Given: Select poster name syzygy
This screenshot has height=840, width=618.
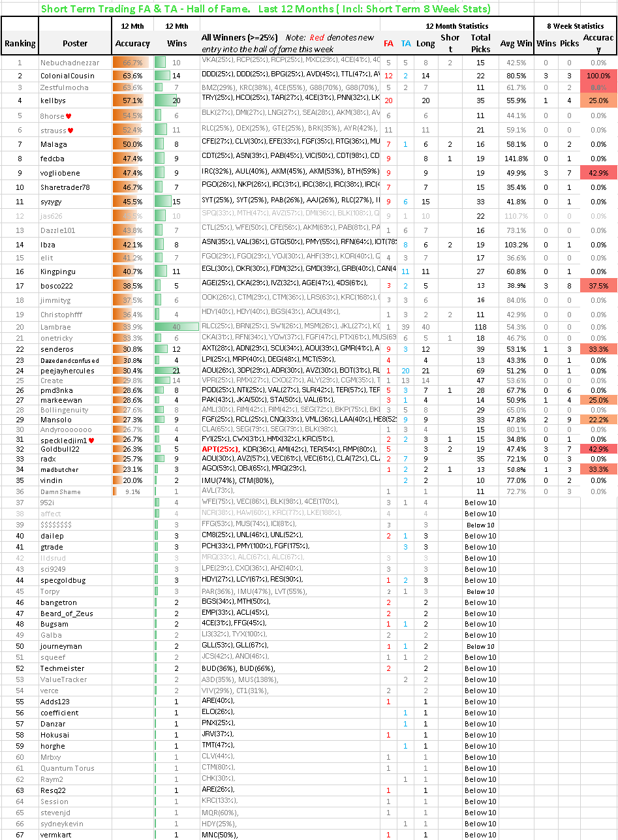Looking at the screenshot, I should tap(51, 202).
